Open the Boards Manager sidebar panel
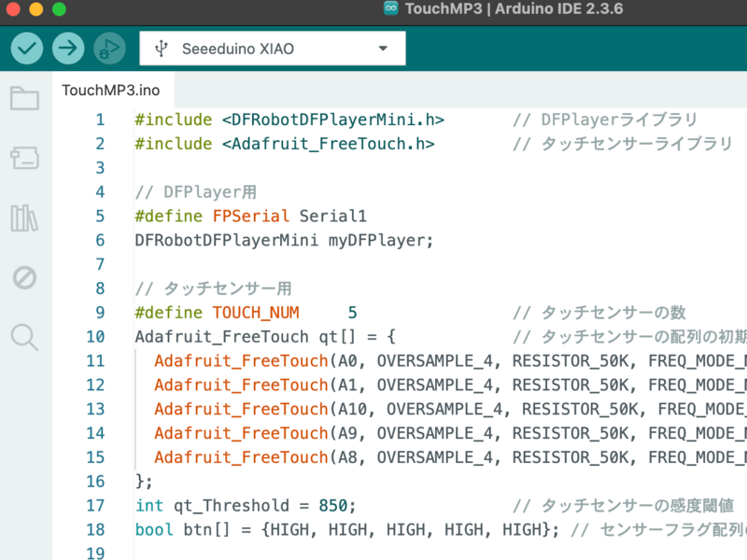The height and width of the screenshot is (560, 747). point(24,159)
